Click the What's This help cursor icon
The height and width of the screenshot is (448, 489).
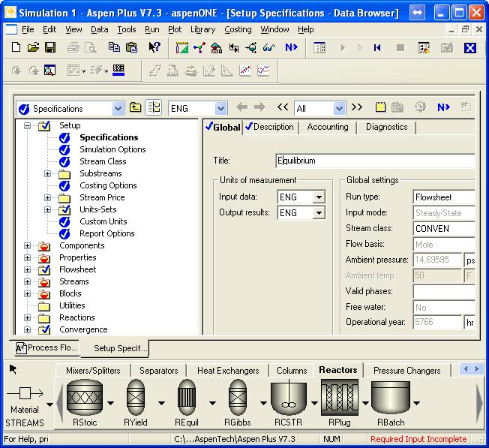154,47
